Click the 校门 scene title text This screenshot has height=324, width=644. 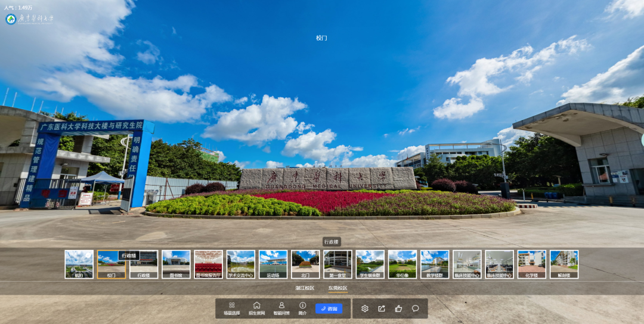(x=321, y=38)
